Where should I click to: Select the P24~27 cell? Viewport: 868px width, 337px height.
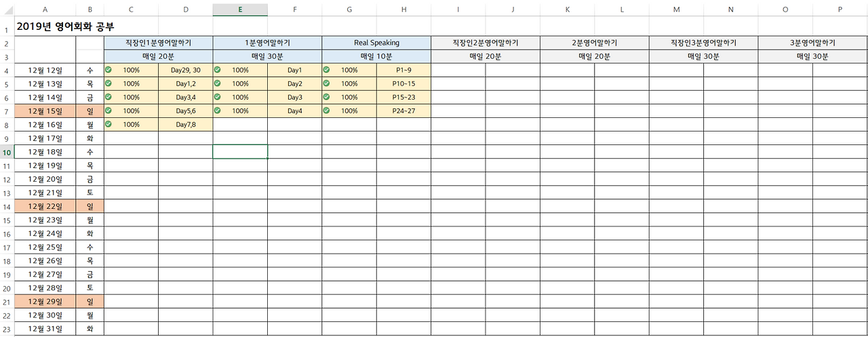point(403,111)
